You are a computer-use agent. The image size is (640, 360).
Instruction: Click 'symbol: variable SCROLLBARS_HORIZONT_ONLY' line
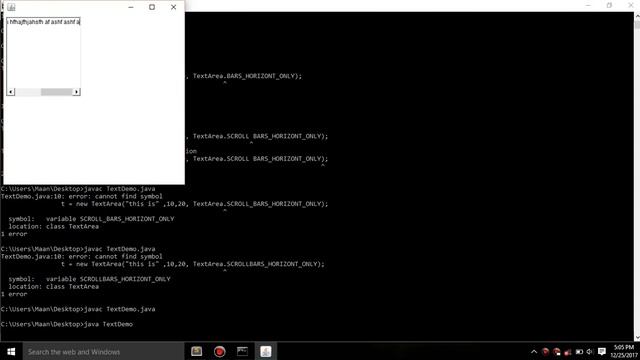click(89, 279)
